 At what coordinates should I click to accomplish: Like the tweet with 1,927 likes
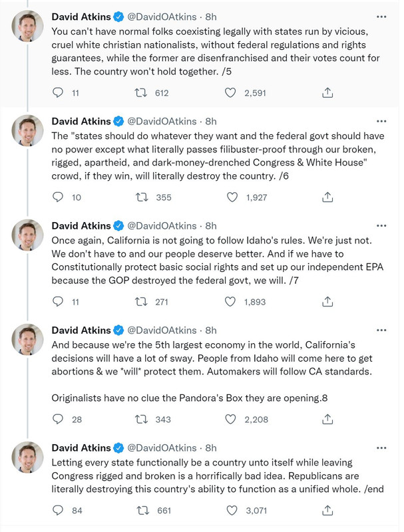[230, 197]
